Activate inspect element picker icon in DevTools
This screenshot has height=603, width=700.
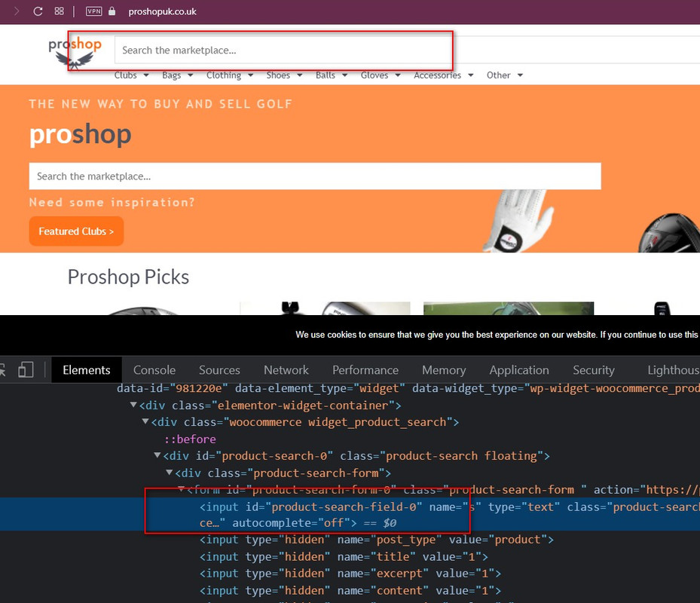2,370
